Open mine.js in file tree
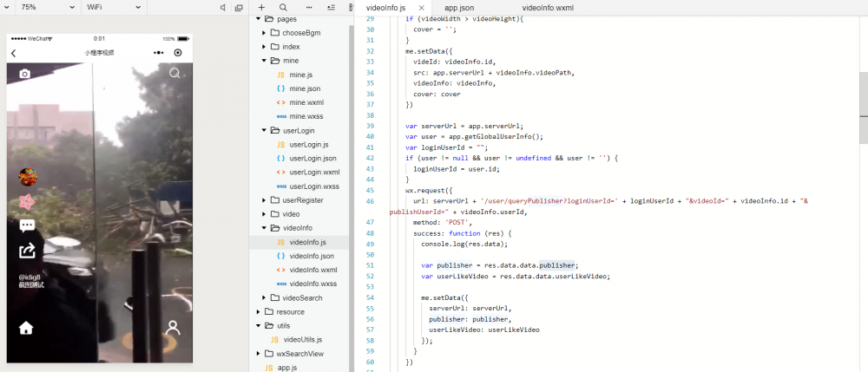Image resolution: width=868 pixels, height=372 pixels. [300, 75]
